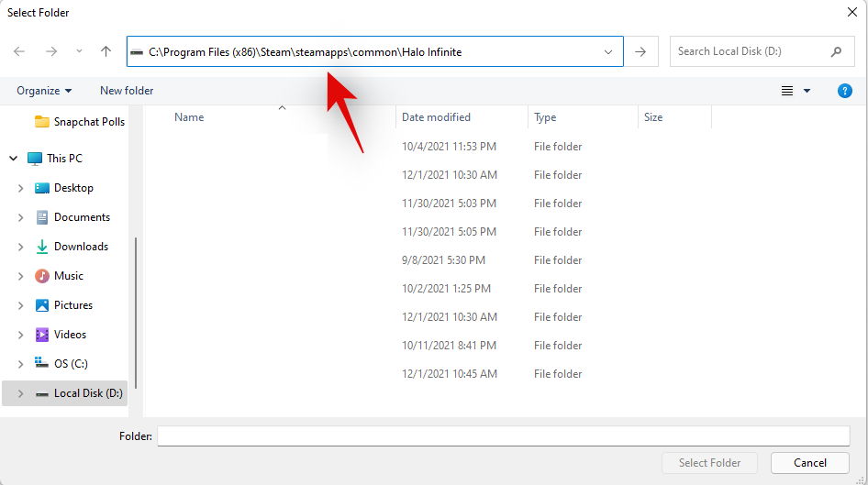868x485 pixels.
Task: Sort by the Date modified column
Action: click(x=436, y=117)
